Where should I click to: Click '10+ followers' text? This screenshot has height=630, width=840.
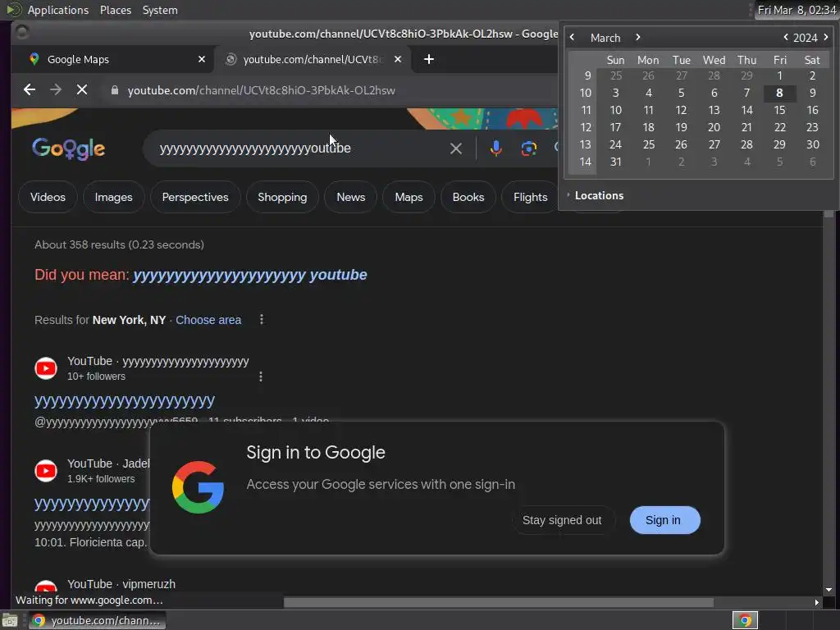tap(97, 377)
